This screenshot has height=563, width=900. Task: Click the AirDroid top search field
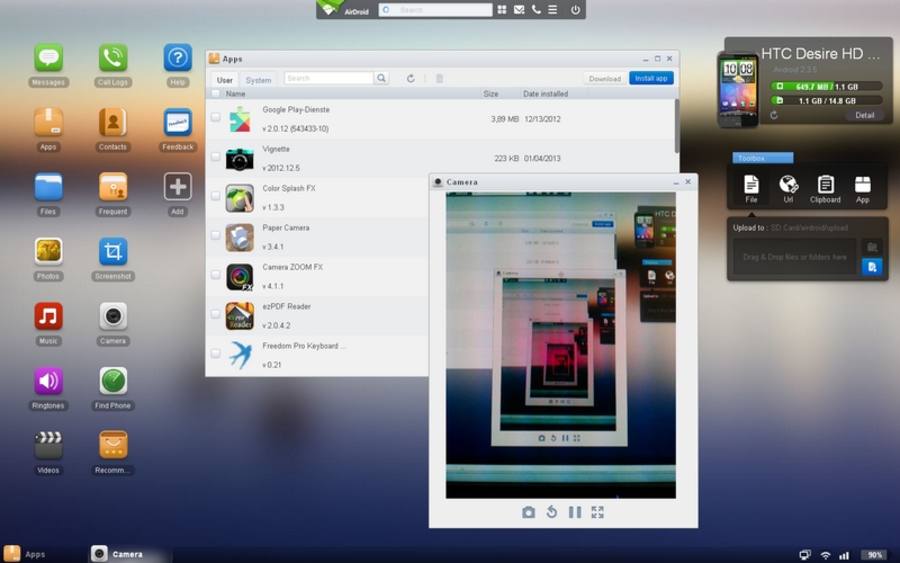(435, 10)
